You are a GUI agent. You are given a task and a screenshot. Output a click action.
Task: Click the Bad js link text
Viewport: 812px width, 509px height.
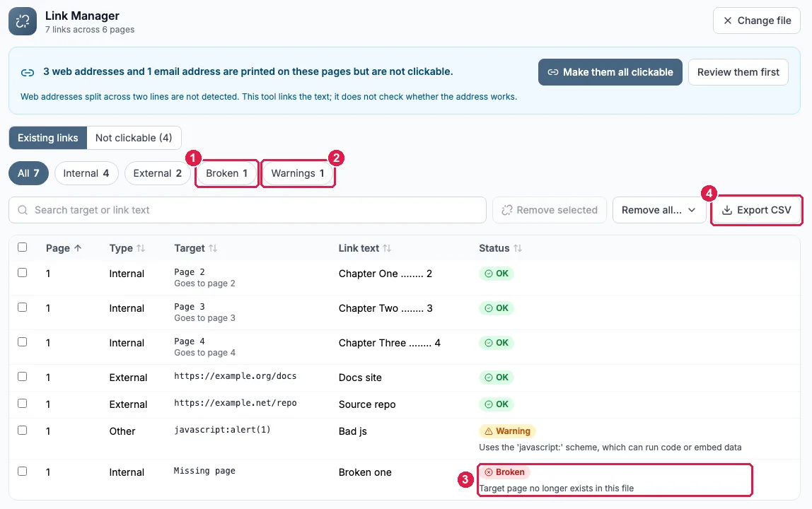coord(353,431)
